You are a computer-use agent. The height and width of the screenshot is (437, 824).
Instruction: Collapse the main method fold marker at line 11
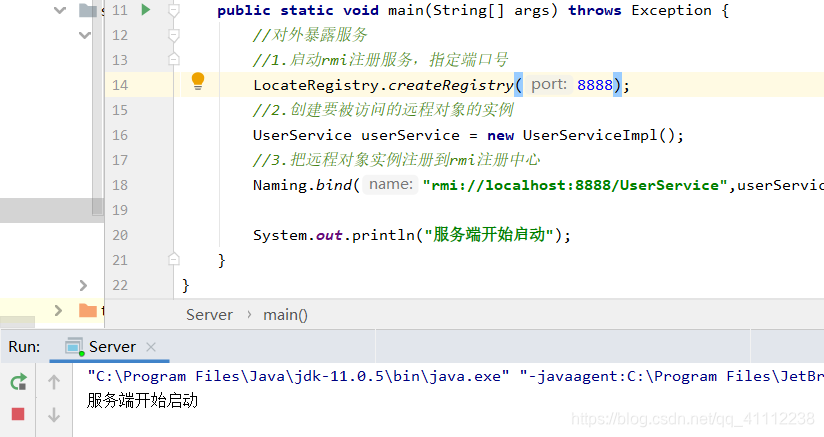tap(173, 10)
